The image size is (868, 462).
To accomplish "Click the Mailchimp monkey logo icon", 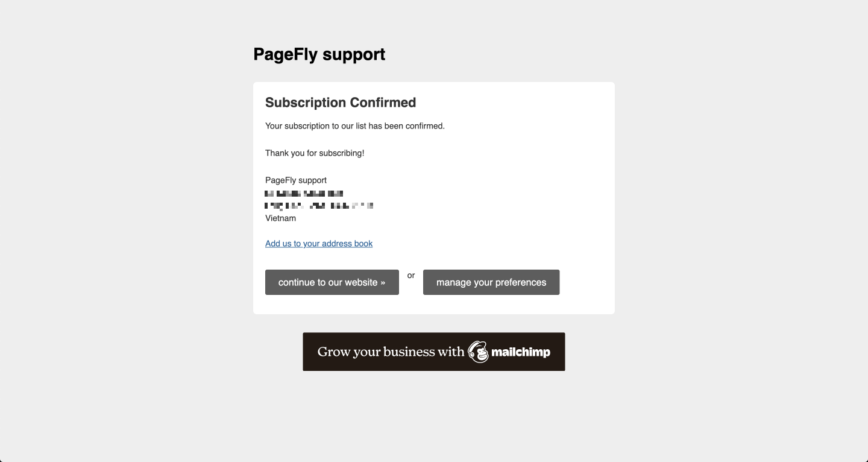I will [479, 352].
